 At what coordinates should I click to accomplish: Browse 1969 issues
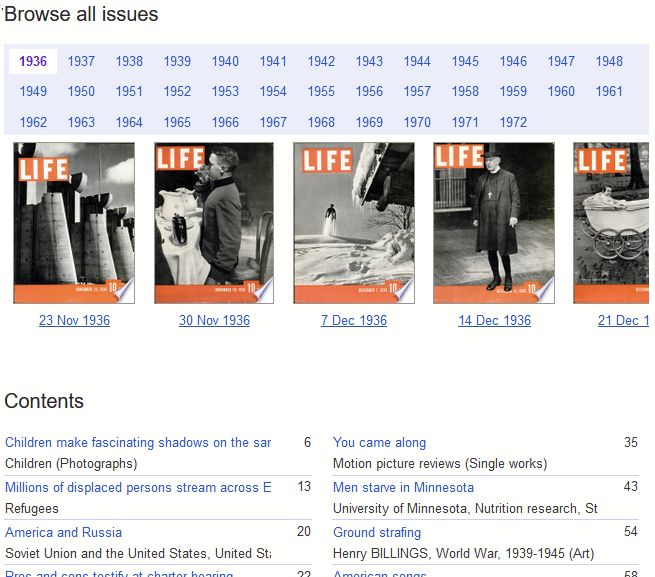point(369,122)
